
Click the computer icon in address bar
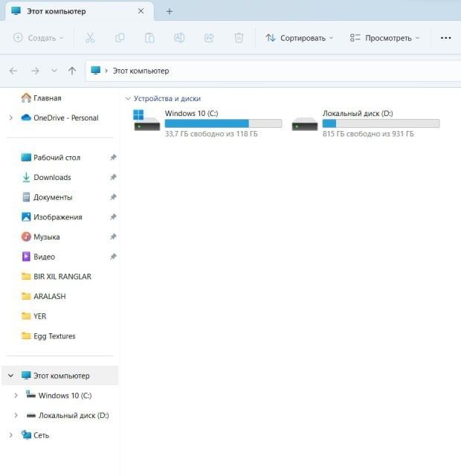pos(96,71)
